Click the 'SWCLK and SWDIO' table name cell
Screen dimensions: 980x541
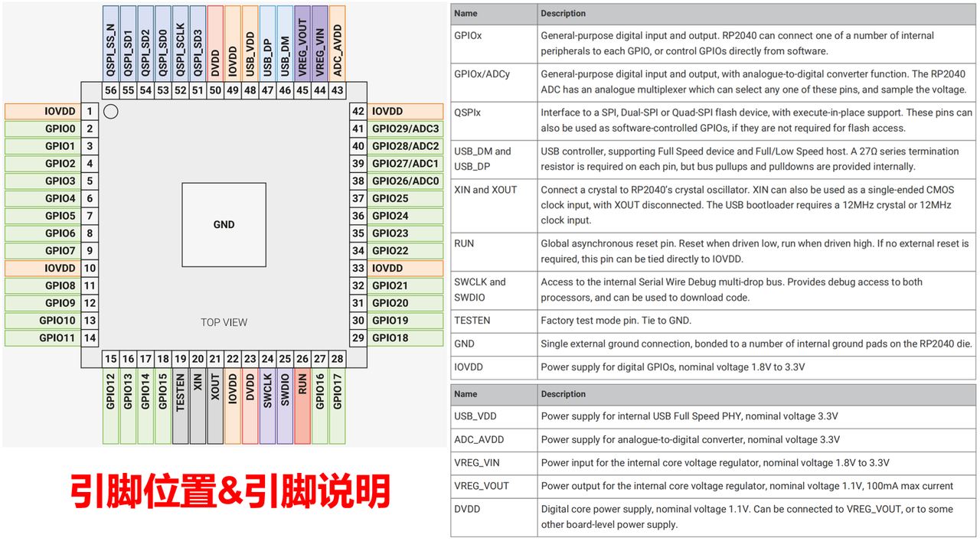494,289
